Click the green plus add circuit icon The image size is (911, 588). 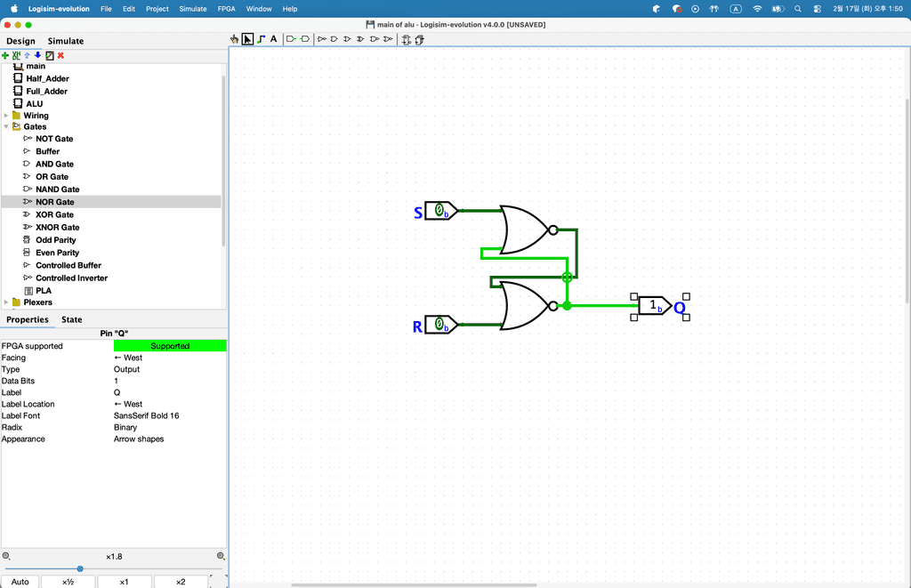(5, 55)
